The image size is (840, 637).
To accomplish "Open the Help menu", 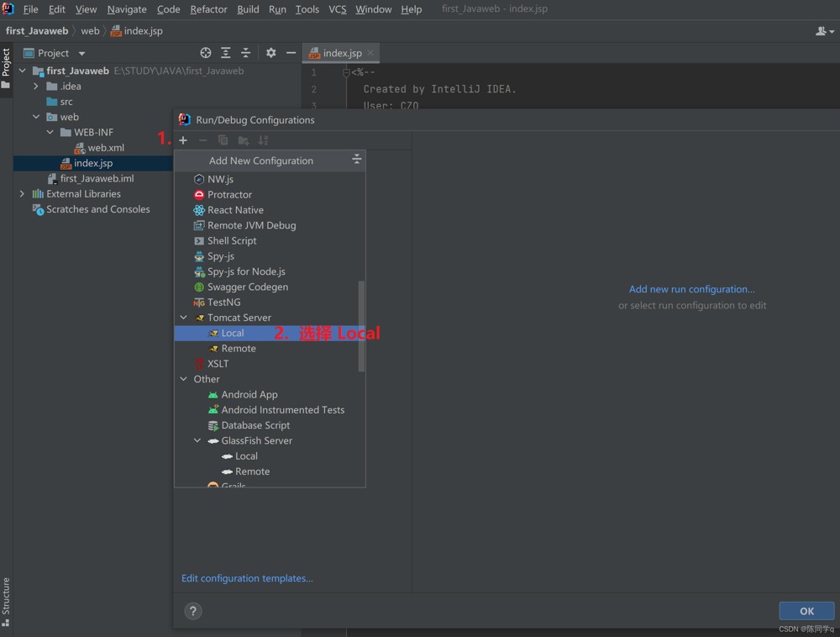I will (x=411, y=9).
